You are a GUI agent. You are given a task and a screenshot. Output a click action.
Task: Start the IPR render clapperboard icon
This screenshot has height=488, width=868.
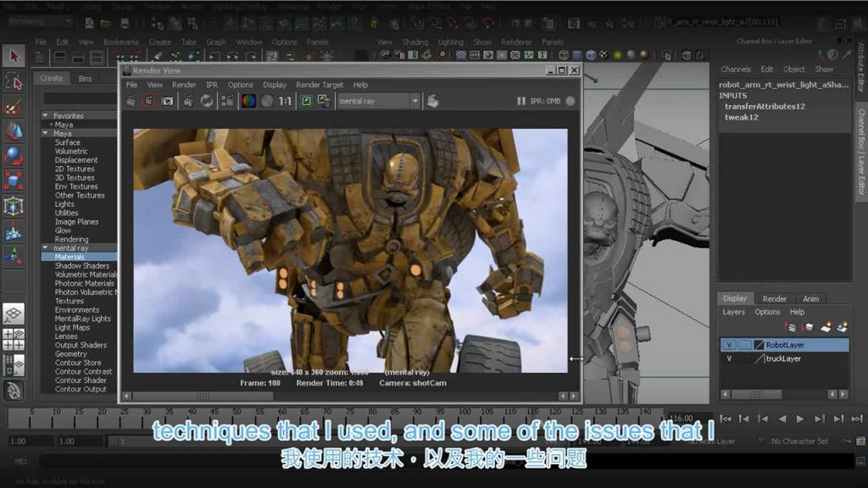coord(189,101)
